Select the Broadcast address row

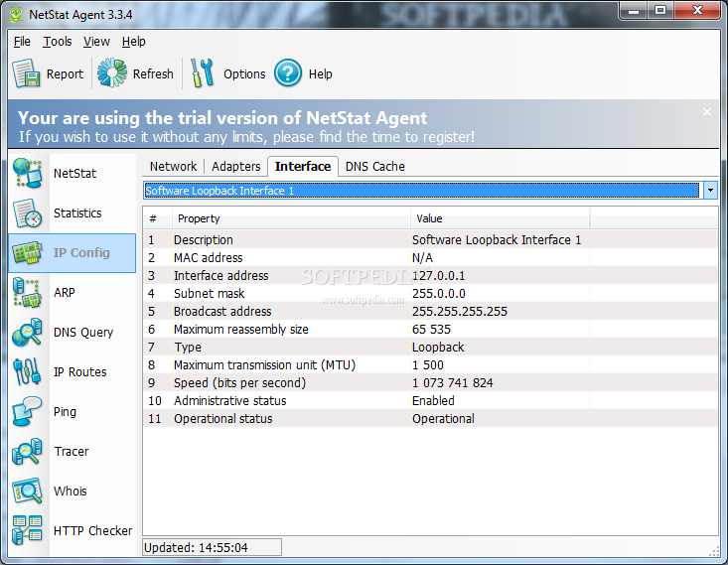tap(430, 312)
